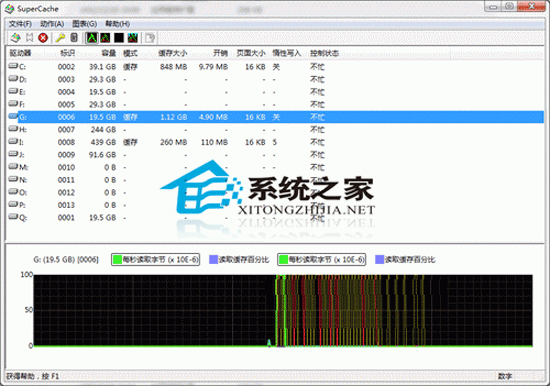
Task: Select the I: drive icon
Action: click(13, 141)
